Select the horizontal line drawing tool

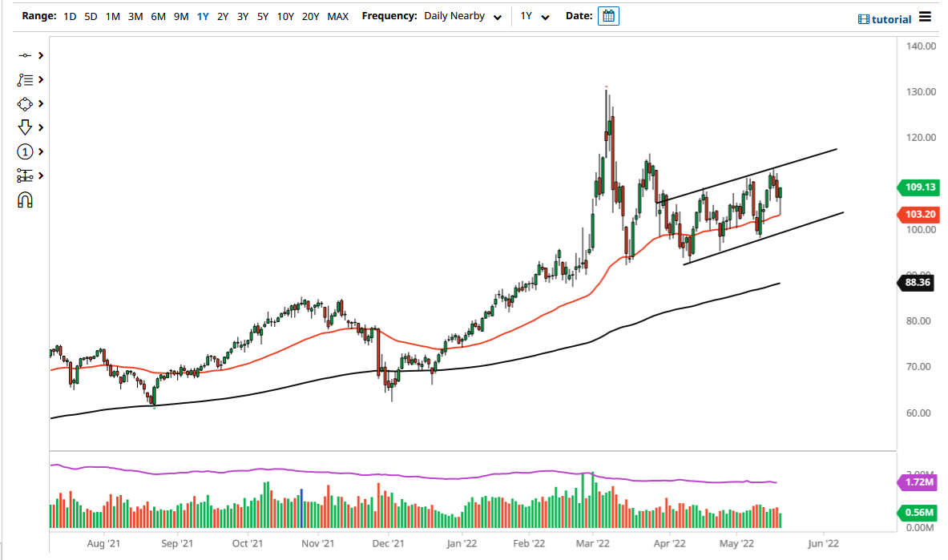pos(24,55)
